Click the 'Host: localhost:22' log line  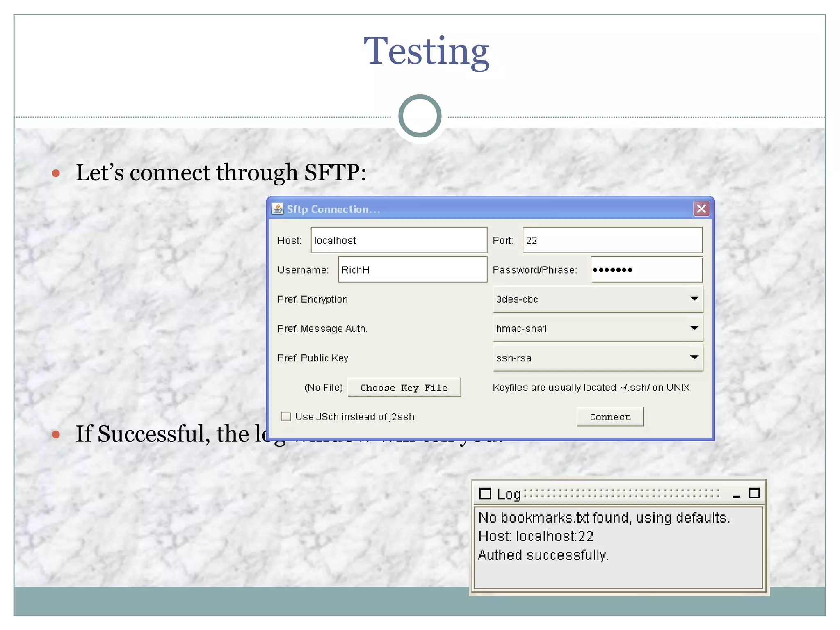click(x=536, y=536)
